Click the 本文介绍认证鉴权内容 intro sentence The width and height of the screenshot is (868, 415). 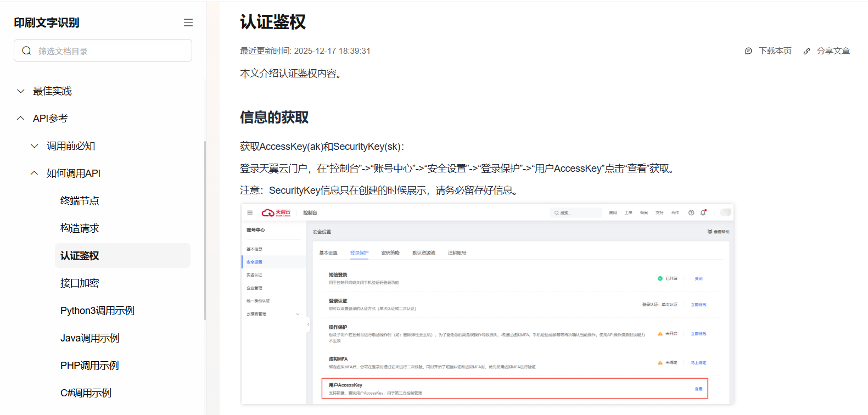pos(293,74)
